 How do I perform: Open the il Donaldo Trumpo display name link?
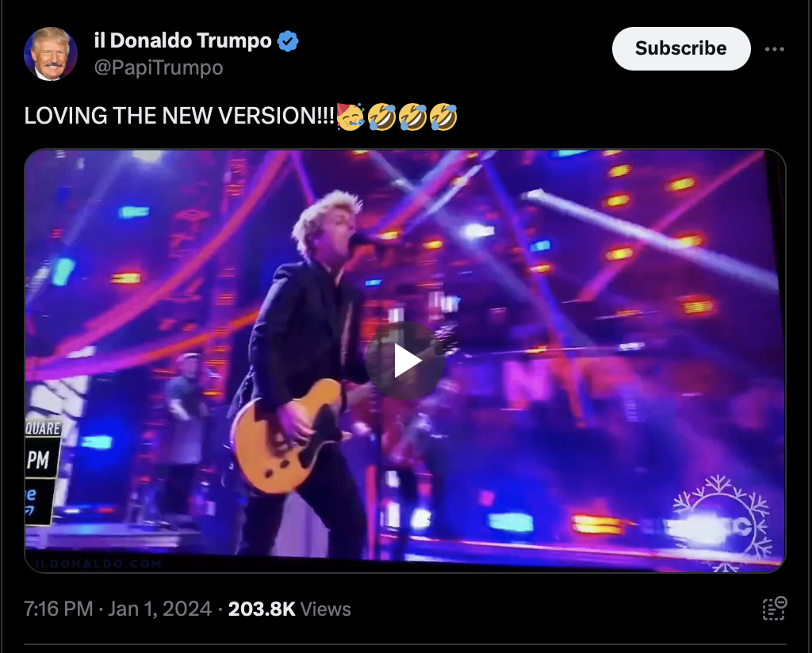click(183, 41)
